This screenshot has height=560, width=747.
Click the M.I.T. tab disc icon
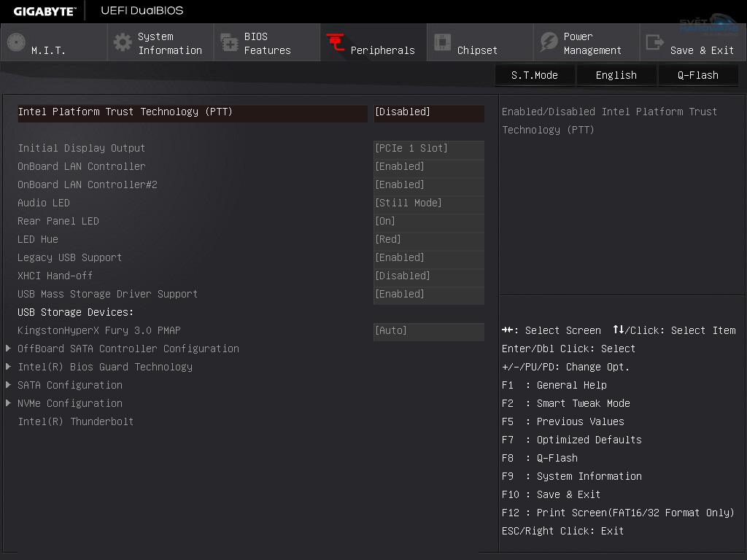pos(16,43)
